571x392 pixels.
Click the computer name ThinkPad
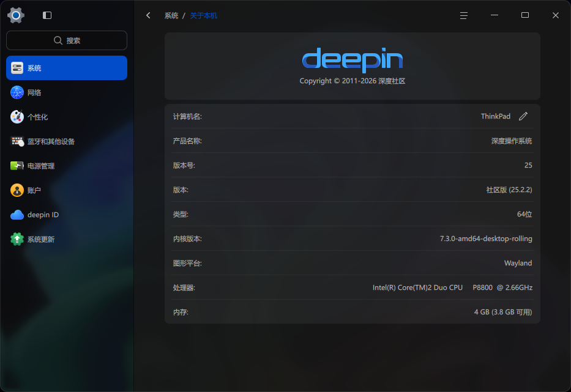(496, 116)
